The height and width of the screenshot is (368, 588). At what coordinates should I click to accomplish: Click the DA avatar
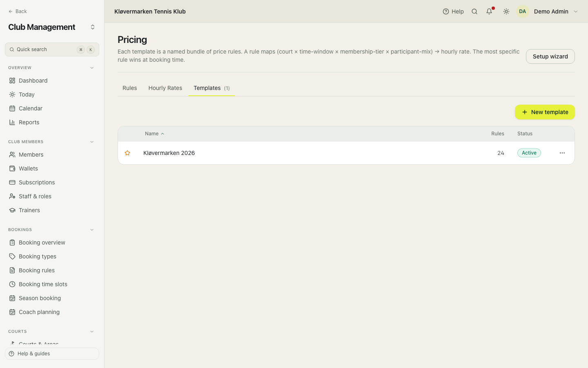point(523,11)
